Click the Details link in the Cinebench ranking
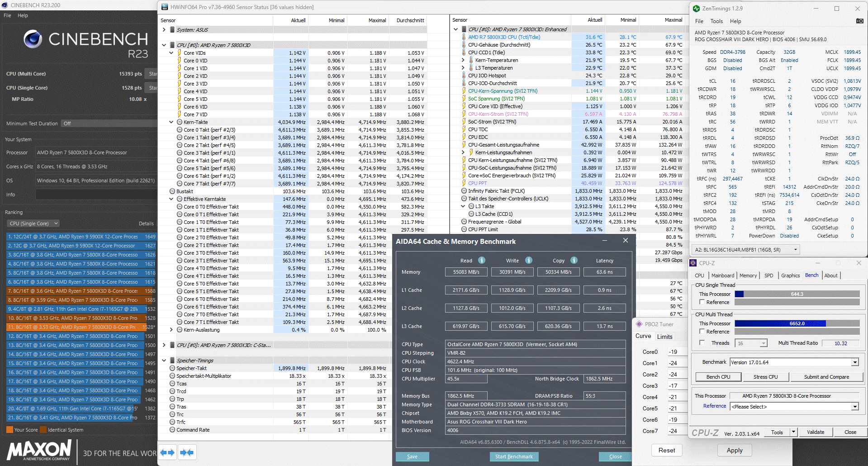Screen dimensions: 868x466 146,223
